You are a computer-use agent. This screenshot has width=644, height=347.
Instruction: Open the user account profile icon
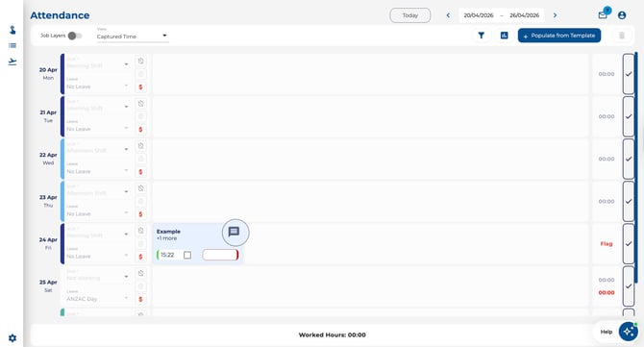pos(622,15)
